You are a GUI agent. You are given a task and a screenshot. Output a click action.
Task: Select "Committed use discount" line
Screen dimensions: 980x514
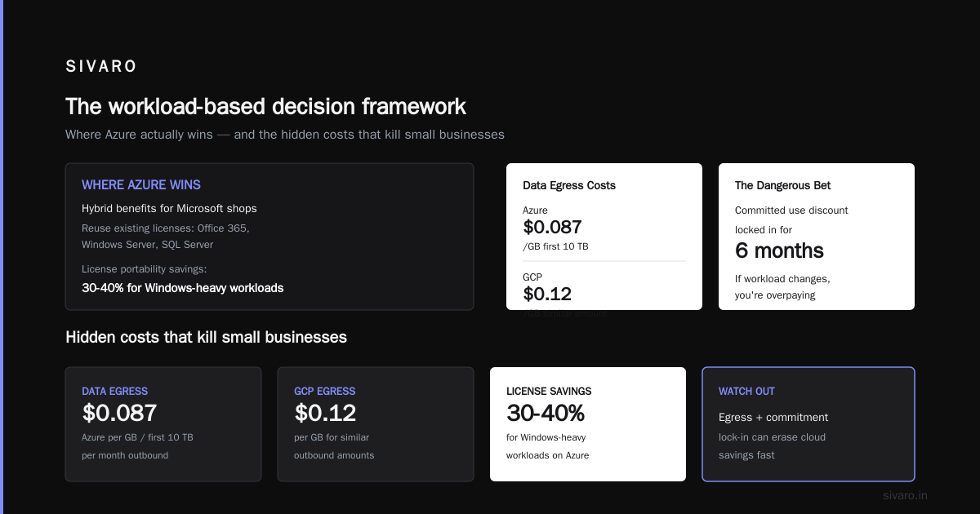point(791,210)
